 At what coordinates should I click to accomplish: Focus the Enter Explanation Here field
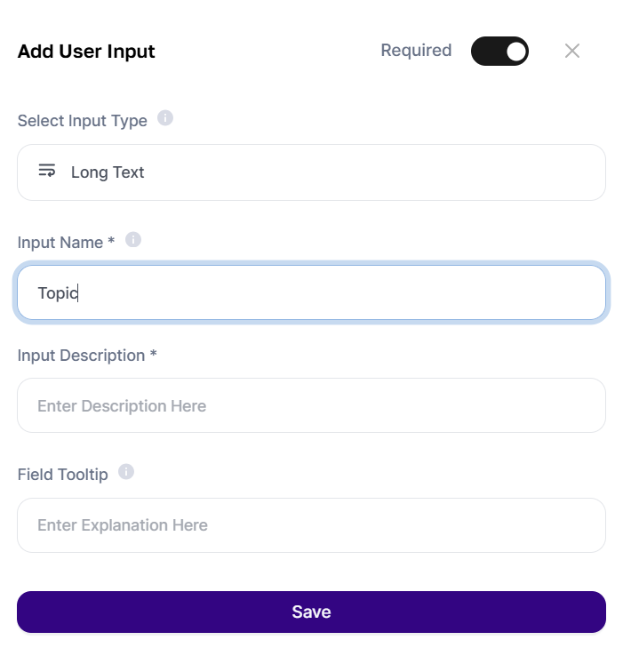pos(311,525)
